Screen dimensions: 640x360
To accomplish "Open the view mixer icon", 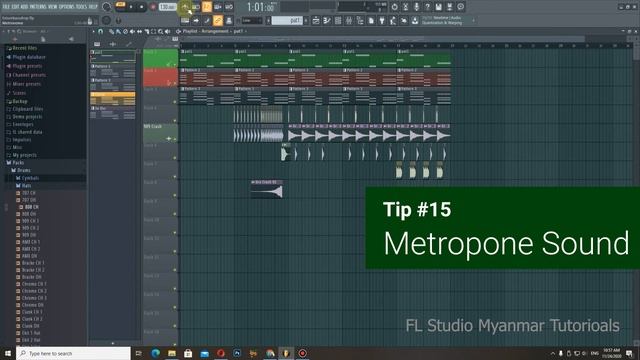I will [349, 20].
